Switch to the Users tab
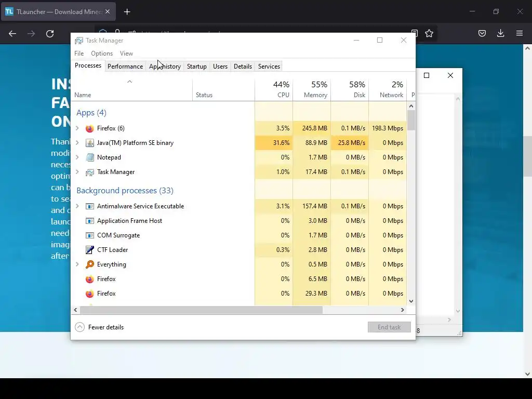Image resolution: width=532 pixels, height=399 pixels. click(220, 66)
